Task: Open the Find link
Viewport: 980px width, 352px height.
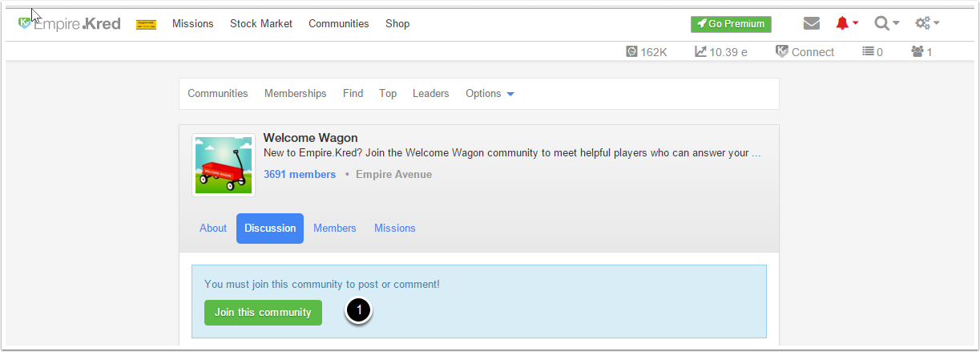Action: [x=353, y=94]
